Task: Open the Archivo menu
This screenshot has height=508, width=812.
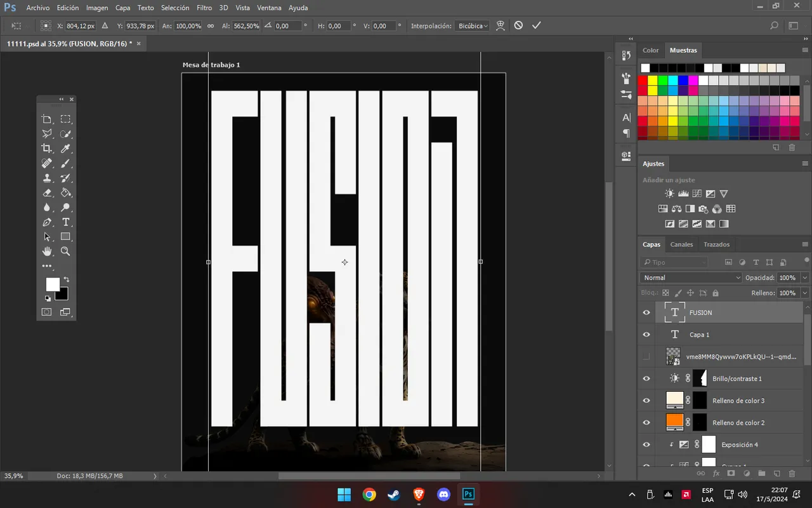Action: pos(38,8)
